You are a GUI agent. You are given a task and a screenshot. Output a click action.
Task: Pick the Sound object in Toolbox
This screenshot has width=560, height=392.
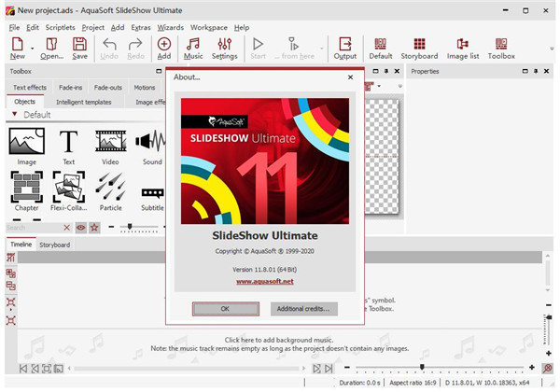pyautogui.click(x=152, y=147)
